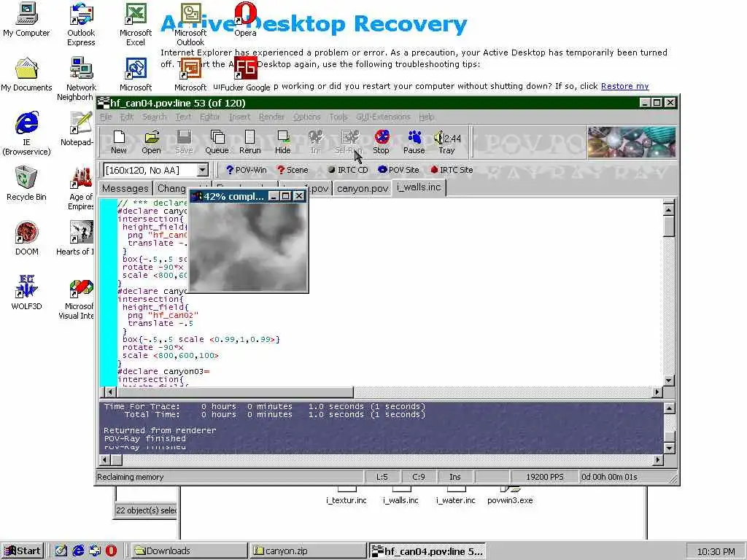Image resolution: width=747 pixels, height=560 pixels.
Task: Open the Options menu
Action: (307, 117)
